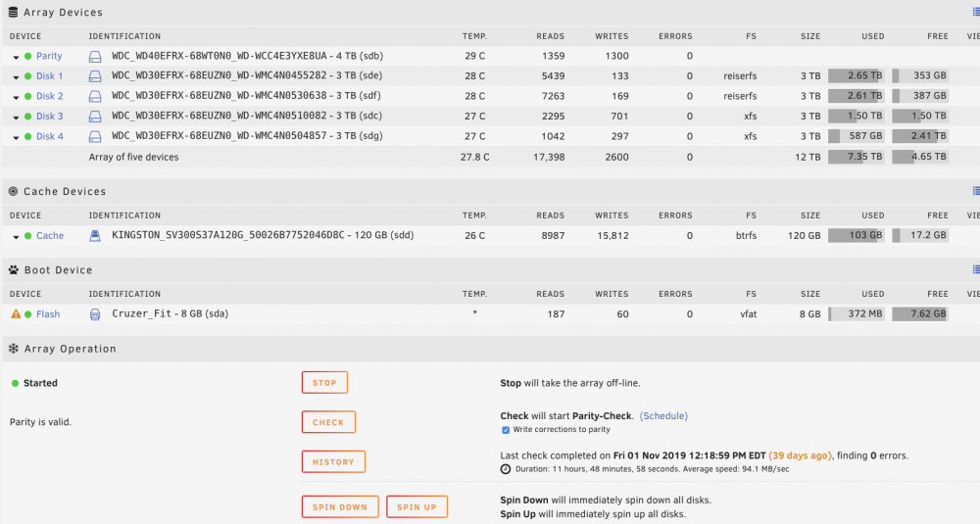980x524 pixels.
Task: Click Parity identification WDC_WD40EFRX text
Action: click(x=248, y=56)
